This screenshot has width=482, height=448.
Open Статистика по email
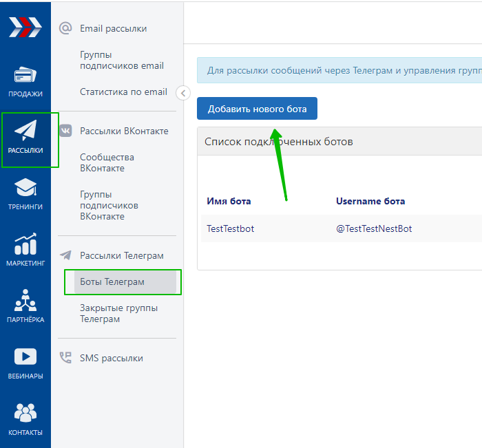[123, 92]
